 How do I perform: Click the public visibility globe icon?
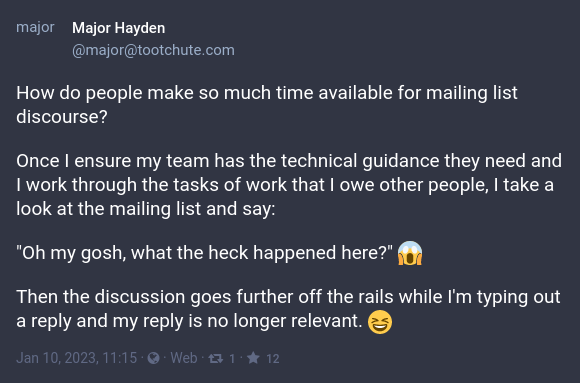click(x=154, y=358)
